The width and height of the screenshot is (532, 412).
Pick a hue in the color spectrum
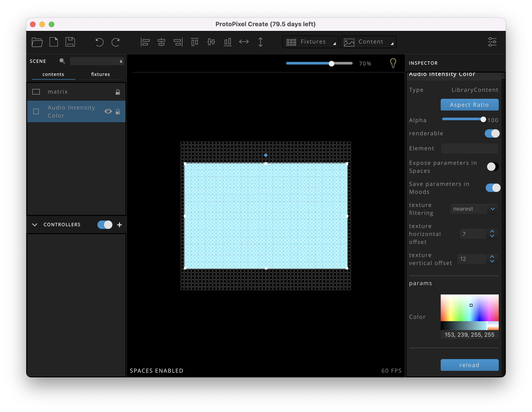click(x=469, y=308)
